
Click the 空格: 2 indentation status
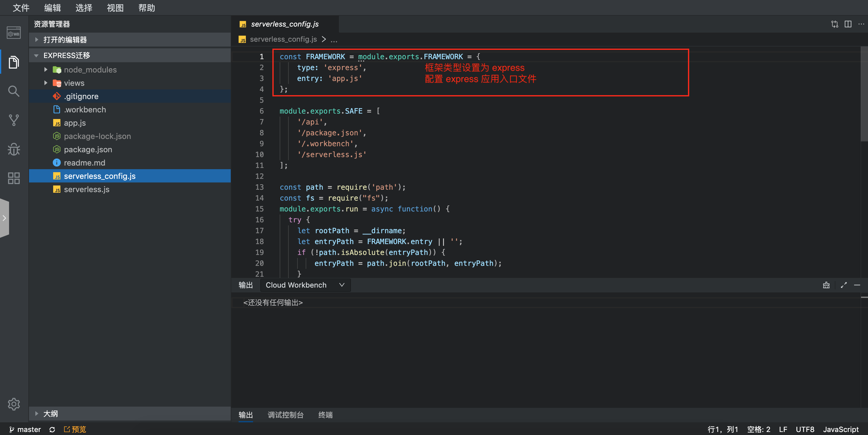[x=759, y=429]
